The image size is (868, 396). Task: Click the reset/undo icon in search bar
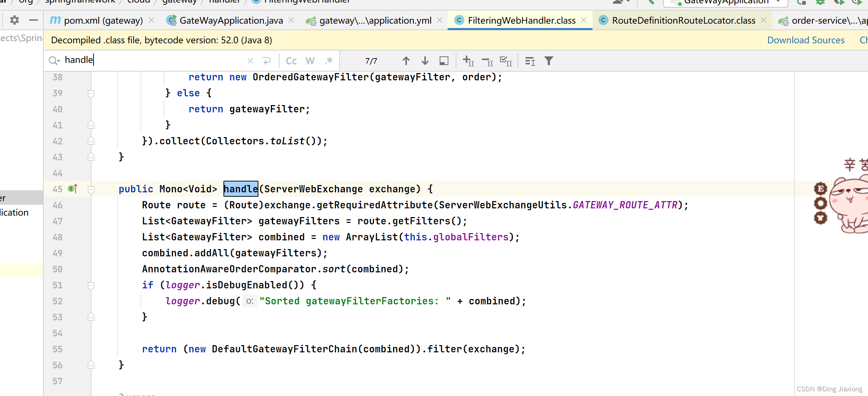[x=266, y=60]
